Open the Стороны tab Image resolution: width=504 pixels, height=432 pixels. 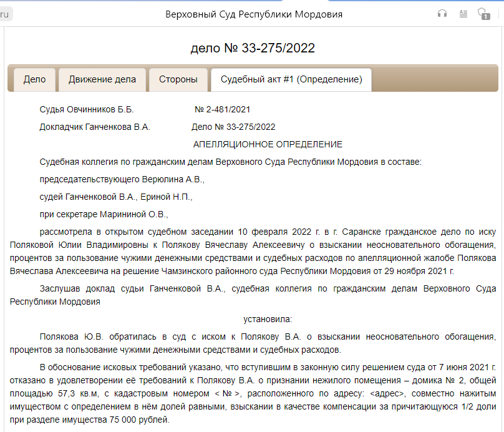coord(178,79)
